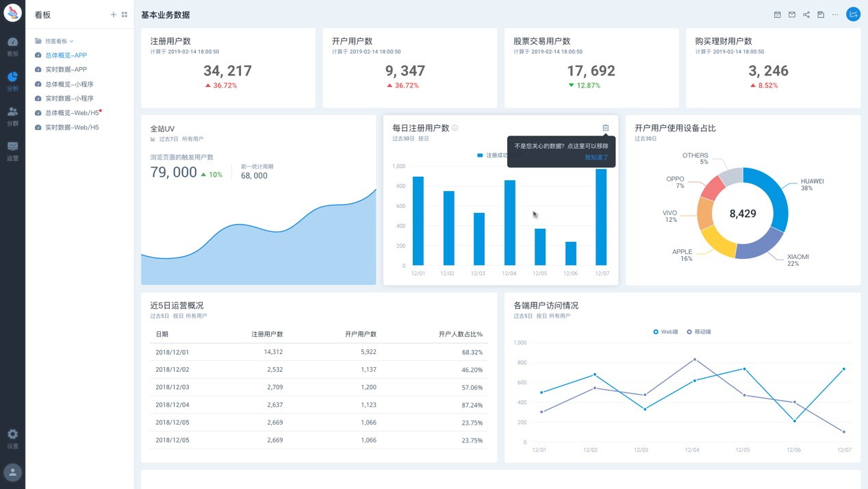868x489 pixels.
Task: Go to 运营 in left sidebar
Action: coord(12,151)
